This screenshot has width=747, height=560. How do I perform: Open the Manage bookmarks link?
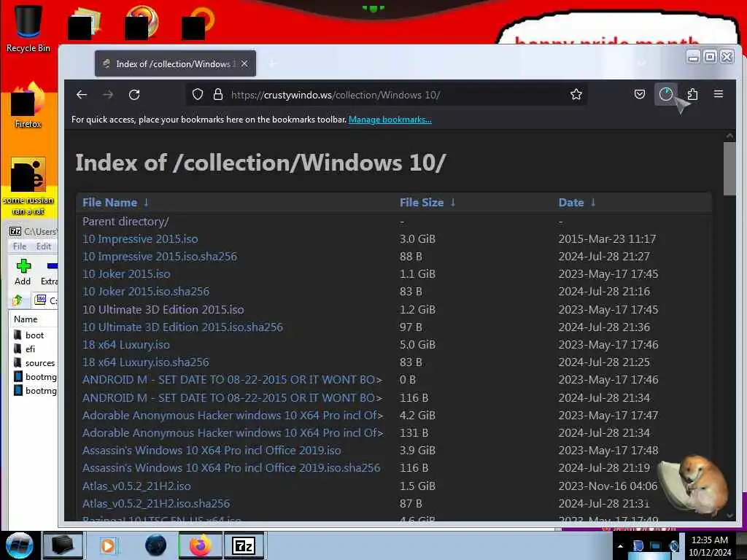[390, 120]
